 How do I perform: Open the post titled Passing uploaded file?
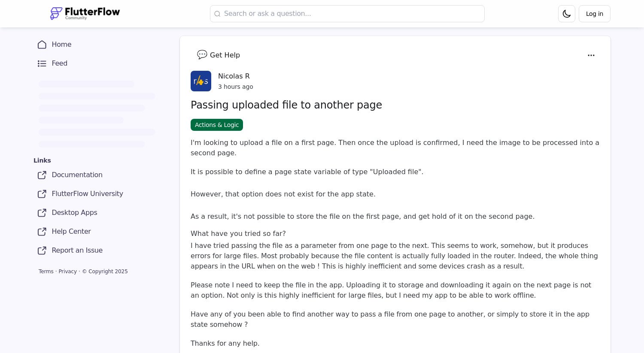pos(286,105)
